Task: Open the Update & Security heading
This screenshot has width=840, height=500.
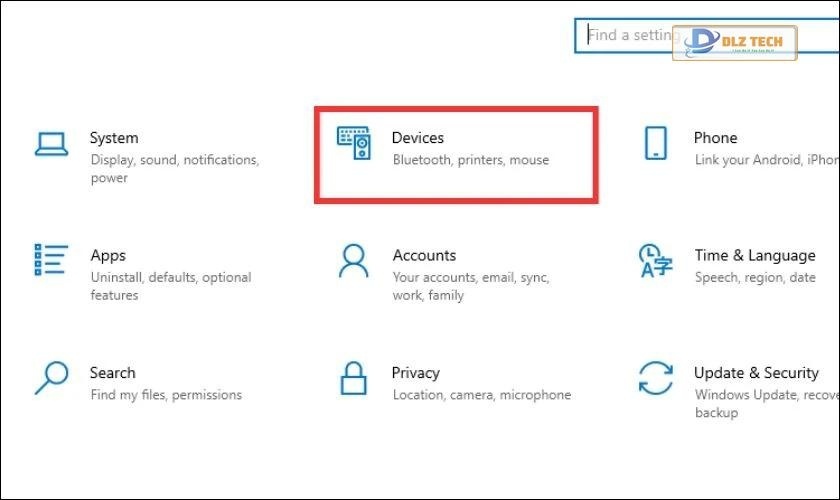Action: tap(756, 373)
